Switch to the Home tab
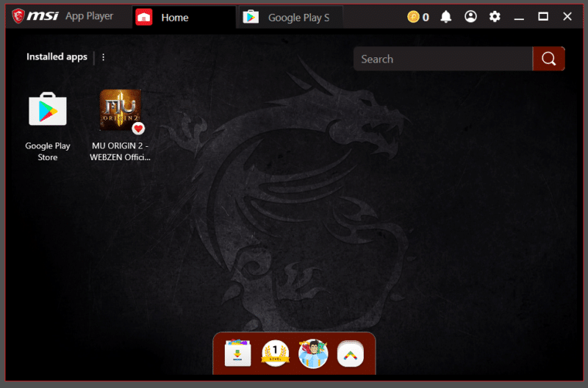588x388 pixels. (x=174, y=18)
